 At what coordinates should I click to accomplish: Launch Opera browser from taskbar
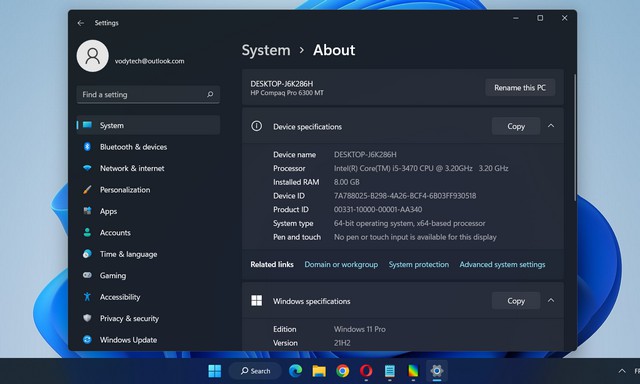[366, 371]
